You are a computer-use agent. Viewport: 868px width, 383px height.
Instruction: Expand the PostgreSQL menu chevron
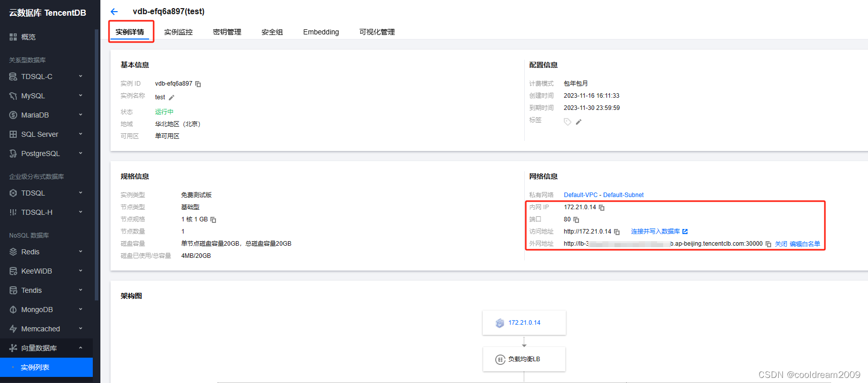point(81,154)
